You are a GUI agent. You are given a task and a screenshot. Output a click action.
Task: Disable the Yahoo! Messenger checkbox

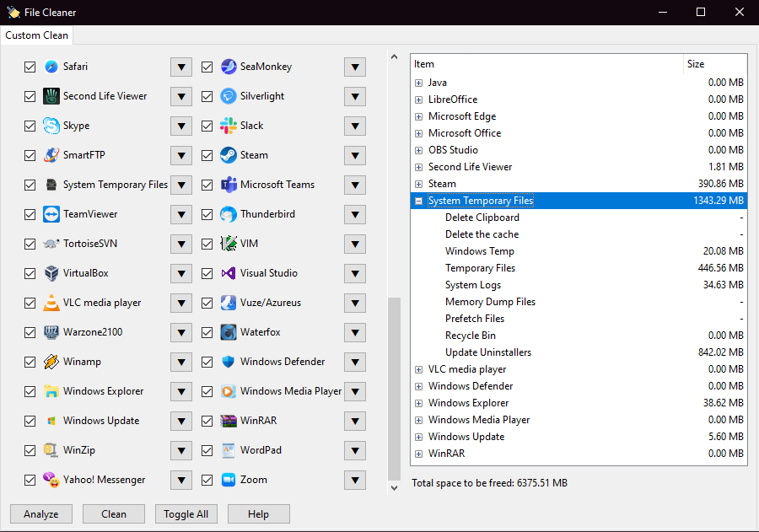(x=30, y=480)
